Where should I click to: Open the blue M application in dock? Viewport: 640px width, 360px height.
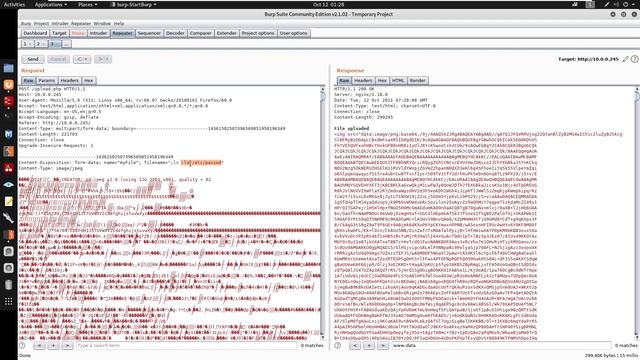tap(9, 134)
